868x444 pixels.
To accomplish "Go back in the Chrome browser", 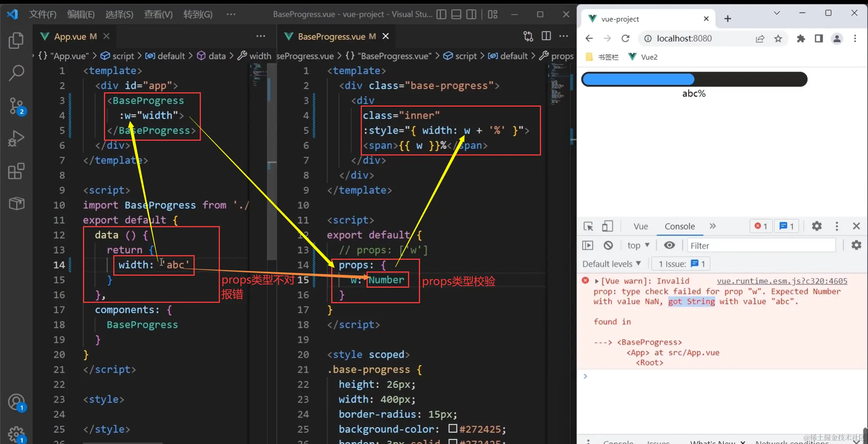I will (x=589, y=38).
